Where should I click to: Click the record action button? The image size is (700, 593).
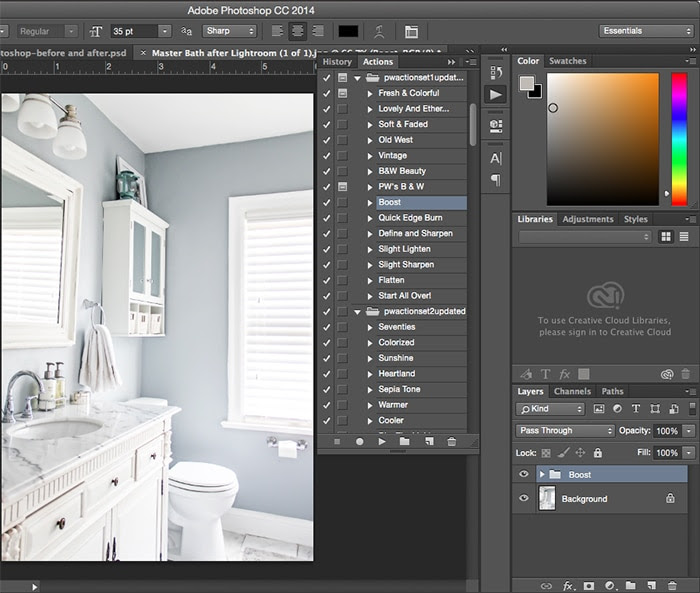[359, 441]
